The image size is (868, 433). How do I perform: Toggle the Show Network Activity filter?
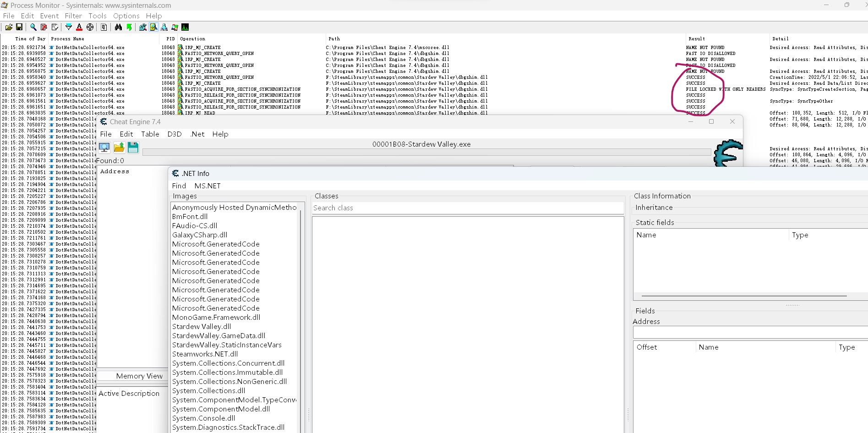[x=164, y=27]
